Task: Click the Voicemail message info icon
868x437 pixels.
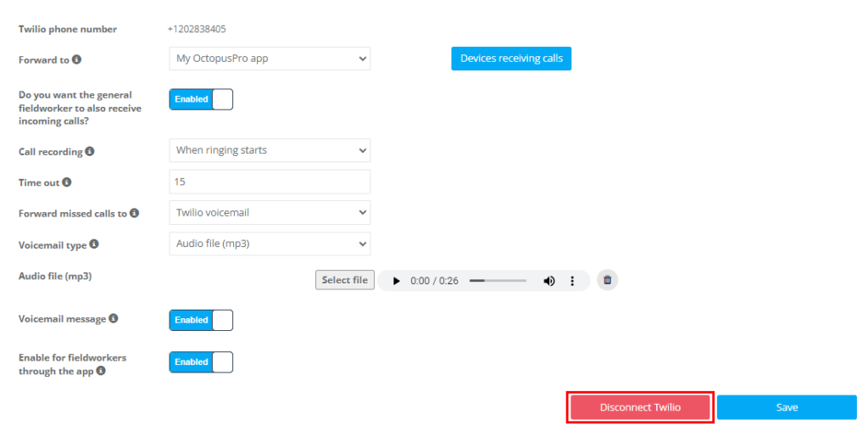Action: point(114,318)
